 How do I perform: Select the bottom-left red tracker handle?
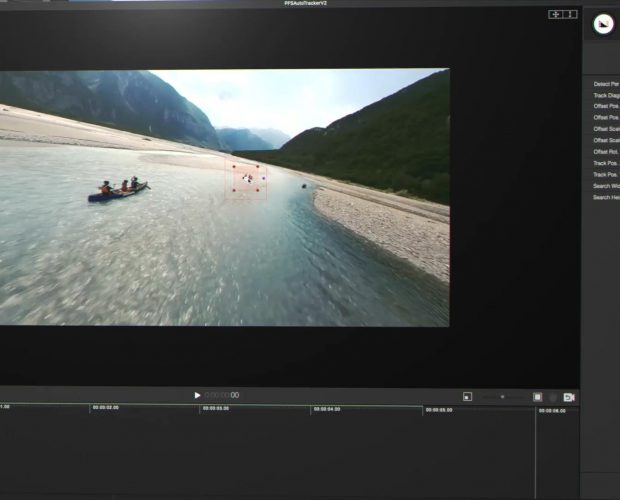[x=234, y=191]
